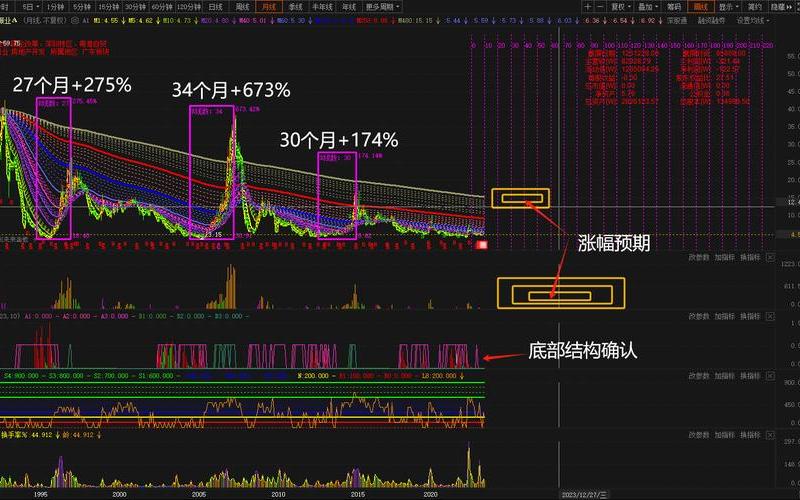Click the 2023/12/27 date label on time axis

click(585, 494)
